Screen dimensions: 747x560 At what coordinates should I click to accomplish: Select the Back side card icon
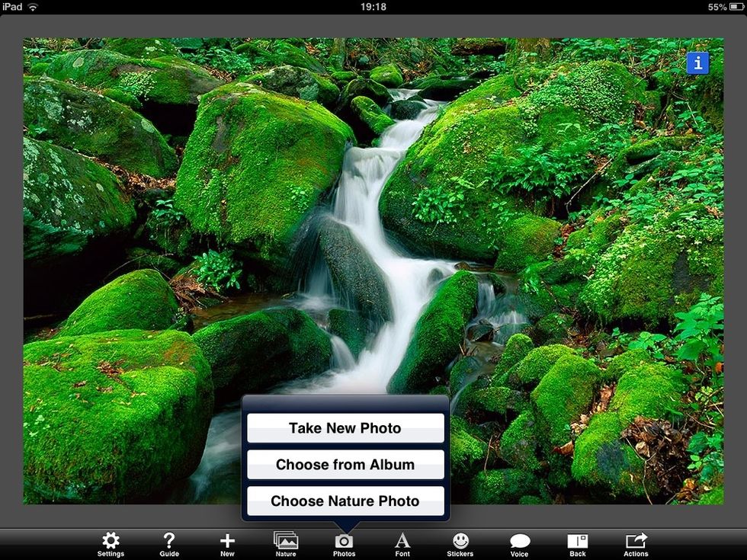(578, 542)
